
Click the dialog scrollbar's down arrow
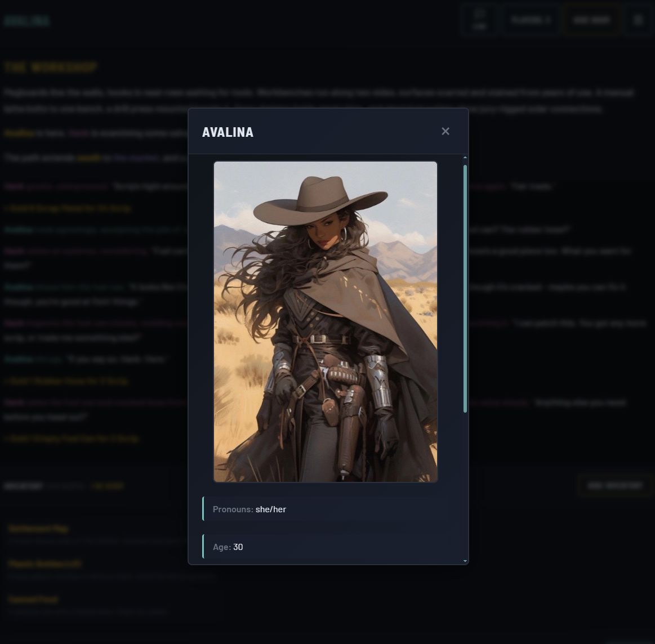465,561
